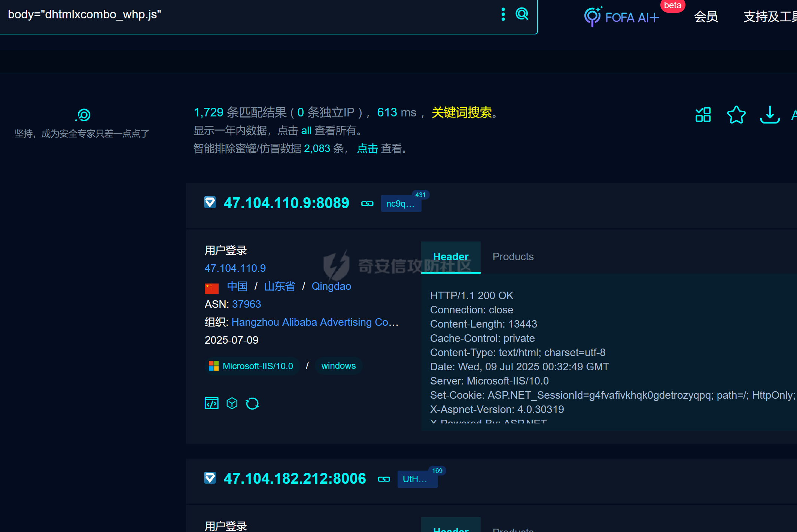Viewport: 797px width, 532px height.
Task: Click IP link 47.104.110.9
Action: coord(235,268)
